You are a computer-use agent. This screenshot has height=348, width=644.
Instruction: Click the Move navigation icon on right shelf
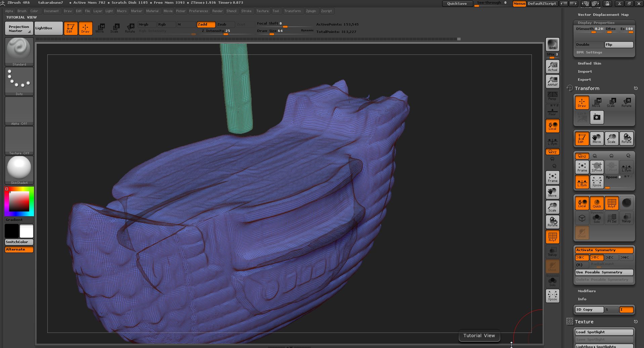552,192
